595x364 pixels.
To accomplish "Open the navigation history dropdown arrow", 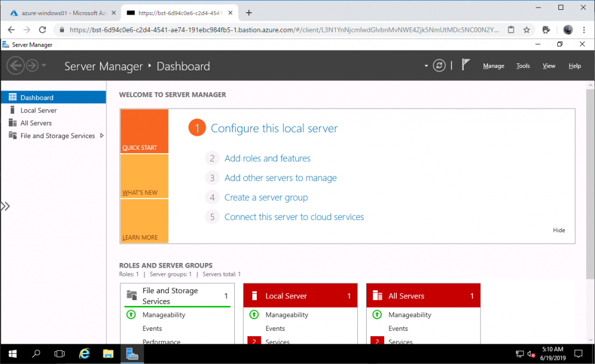I will tap(44, 66).
